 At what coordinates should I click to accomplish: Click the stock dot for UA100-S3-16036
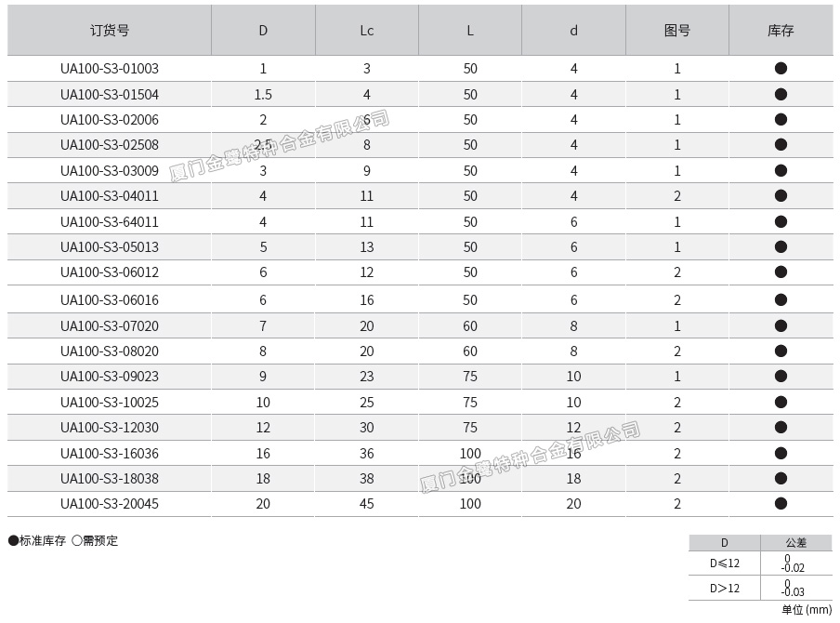click(x=781, y=454)
